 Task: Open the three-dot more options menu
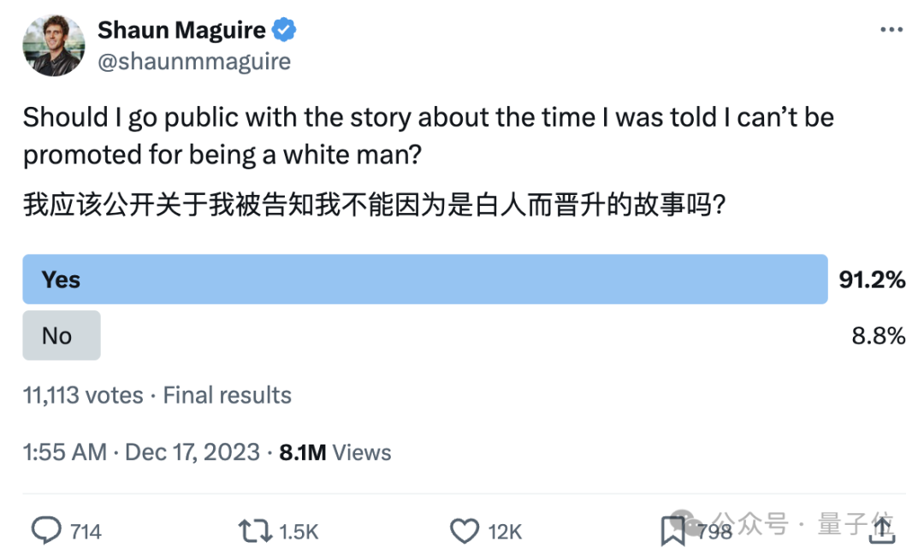tap(891, 30)
